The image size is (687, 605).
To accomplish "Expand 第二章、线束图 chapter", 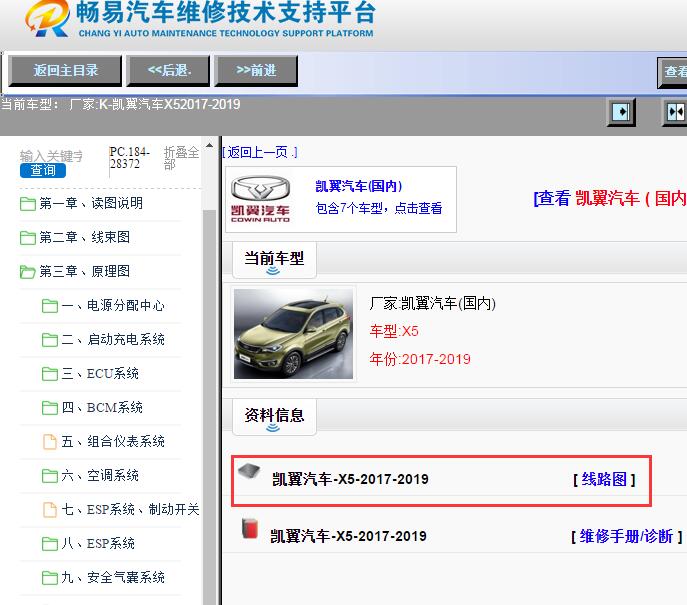I will click(85, 237).
